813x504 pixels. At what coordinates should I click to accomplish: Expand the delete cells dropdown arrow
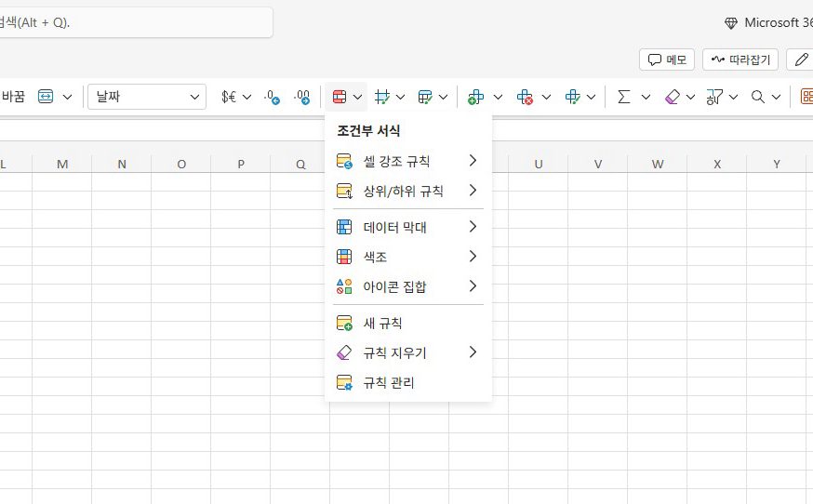click(x=546, y=97)
